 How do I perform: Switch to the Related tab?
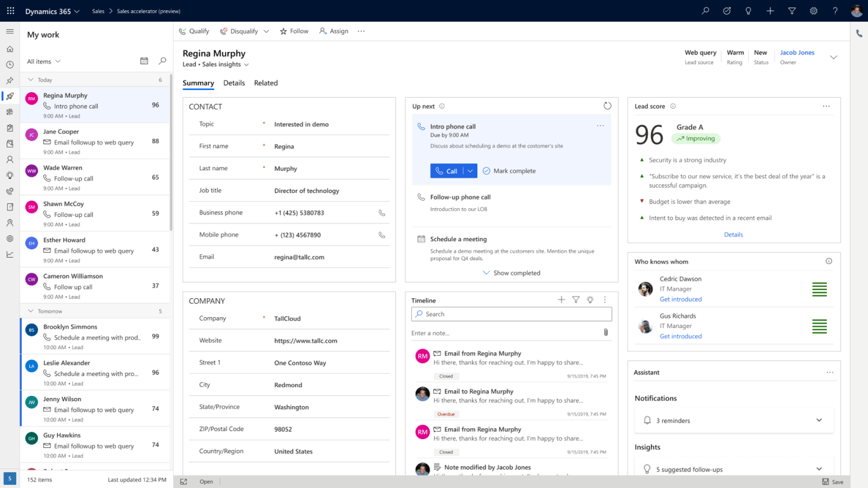coord(266,83)
